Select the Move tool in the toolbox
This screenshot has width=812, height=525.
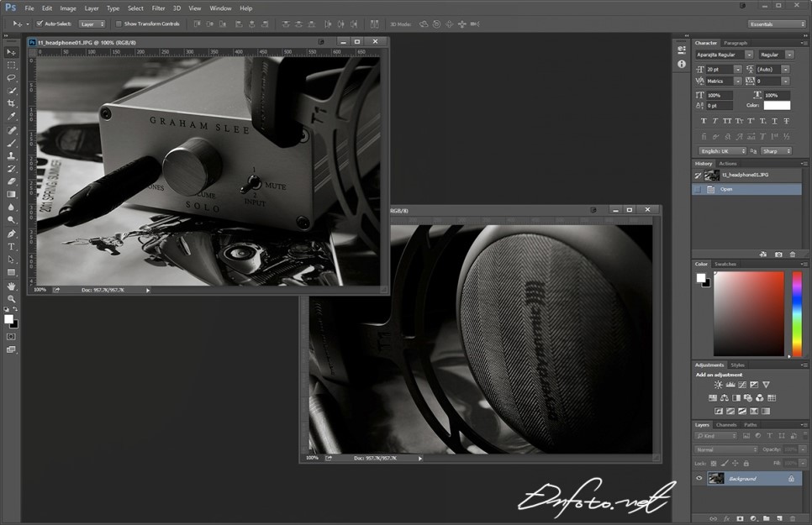(11, 52)
